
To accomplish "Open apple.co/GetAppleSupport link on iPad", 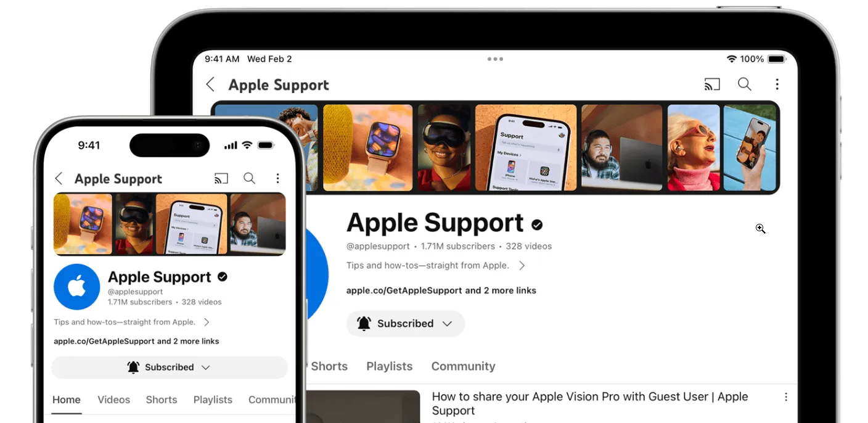I will point(404,290).
